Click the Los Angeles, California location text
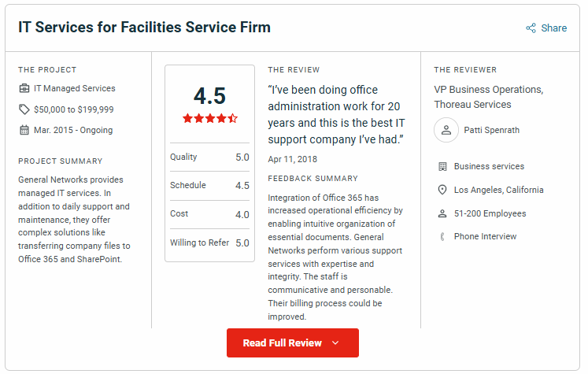The width and height of the screenshot is (588, 374). pos(498,190)
